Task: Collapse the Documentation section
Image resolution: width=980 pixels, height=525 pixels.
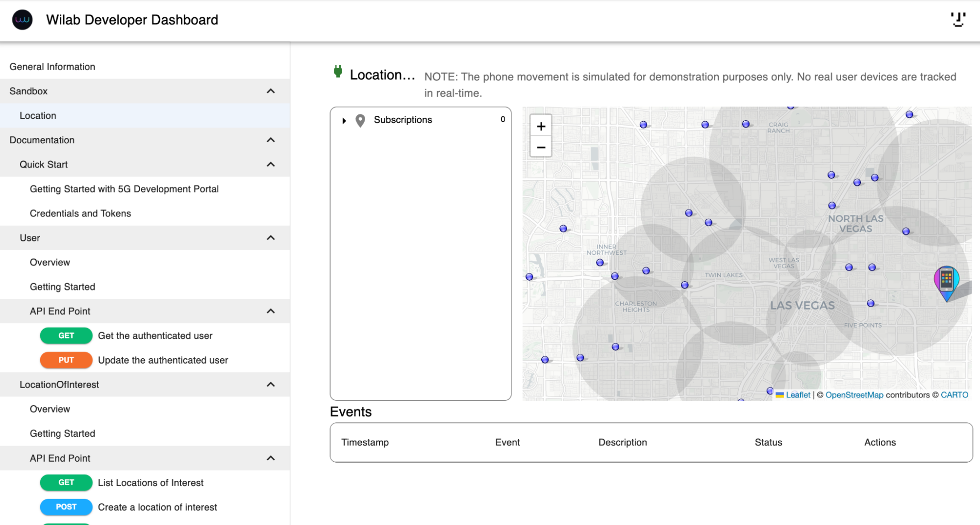Action: pyautogui.click(x=271, y=140)
